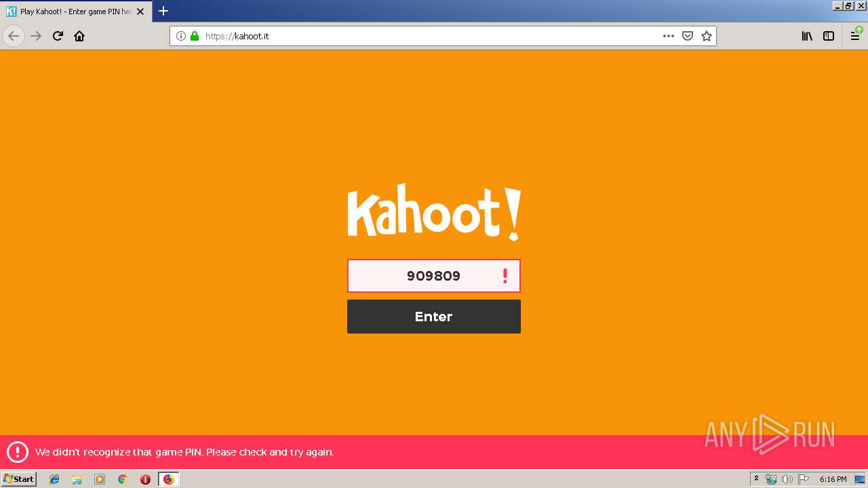This screenshot has height=488, width=868.
Task: Open the volume speaker tray icon
Action: coord(787,479)
